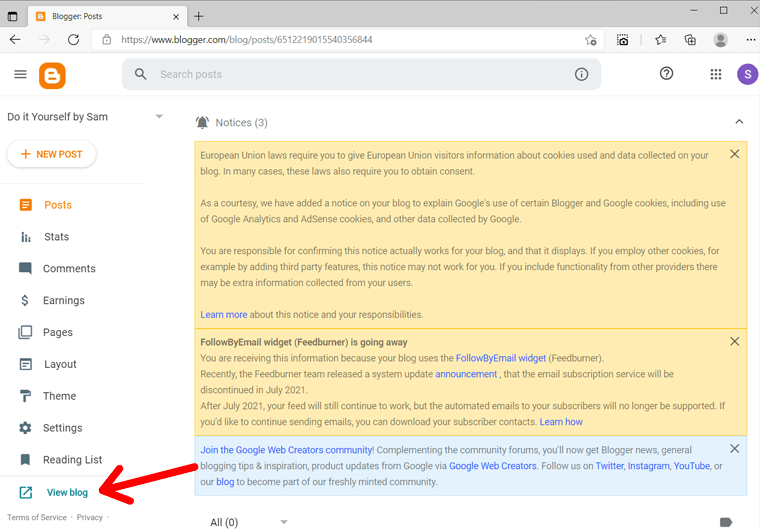The image size is (760, 529).
Task: Open the account avatar S
Action: pos(746,74)
